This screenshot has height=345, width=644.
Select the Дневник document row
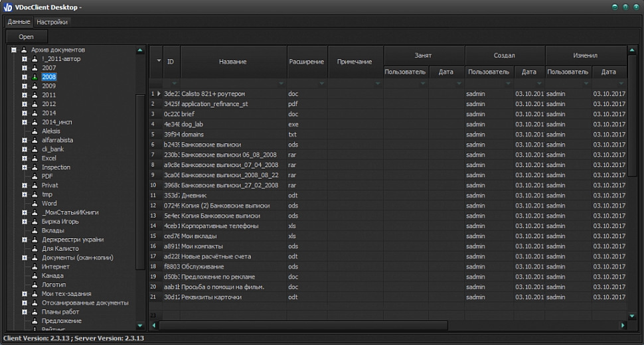tap(388, 196)
